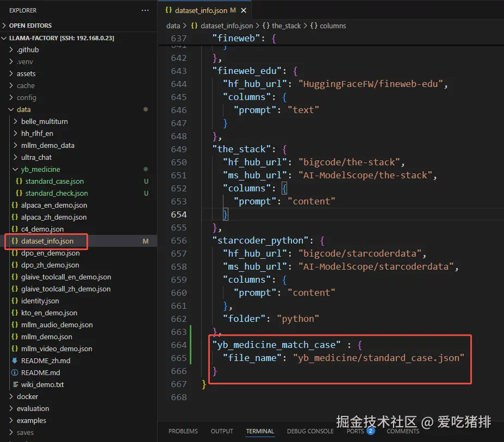
Task: Open standard_case.json file
Action: click(54, 181)
